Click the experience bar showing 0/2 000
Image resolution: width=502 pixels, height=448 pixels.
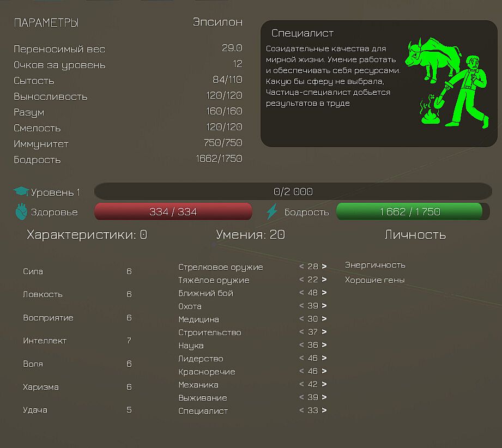[293, 191]
